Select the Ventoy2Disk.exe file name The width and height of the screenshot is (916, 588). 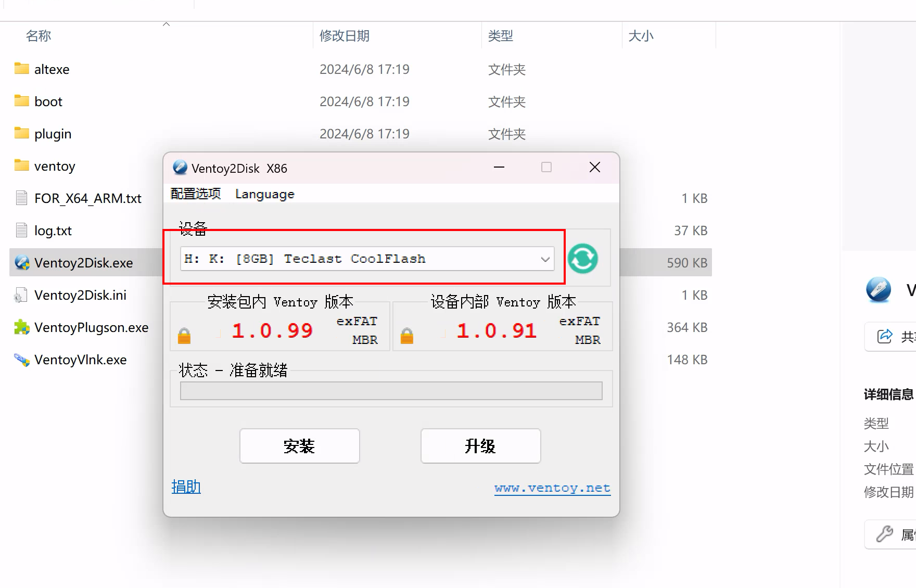click(x=84, y=263)
